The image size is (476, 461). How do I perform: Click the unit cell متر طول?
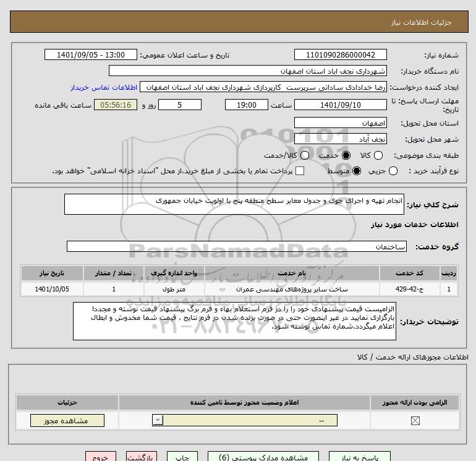click(174, 289)
